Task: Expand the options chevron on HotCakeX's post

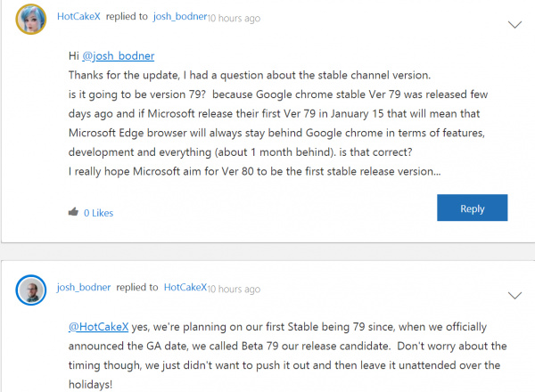Action: pos(514,25)
